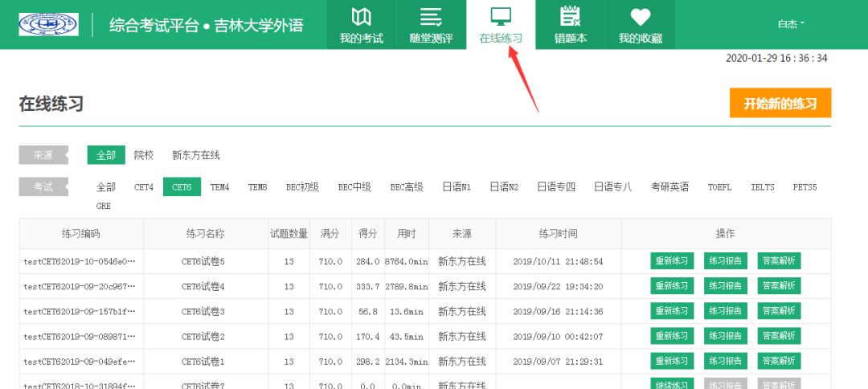Open practice code testCET62019-09-089871 row
Screen dimensions: 868x389
click(x=80, y=336)
